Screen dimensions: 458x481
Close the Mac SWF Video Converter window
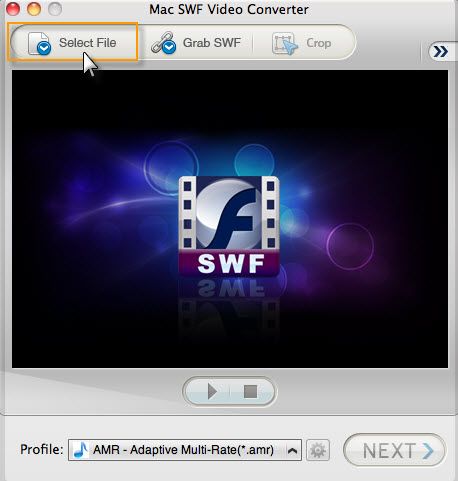(x=13, y=9)
